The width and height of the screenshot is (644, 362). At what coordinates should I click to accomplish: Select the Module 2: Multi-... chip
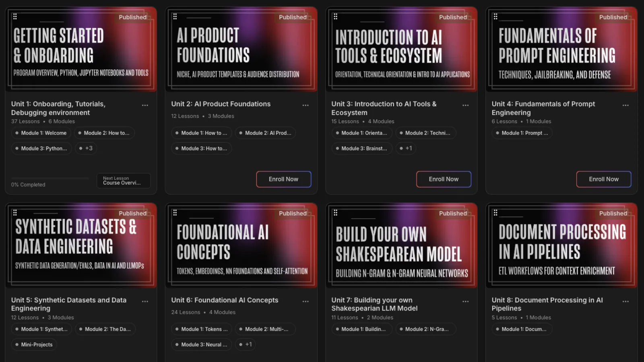(266, 329)
